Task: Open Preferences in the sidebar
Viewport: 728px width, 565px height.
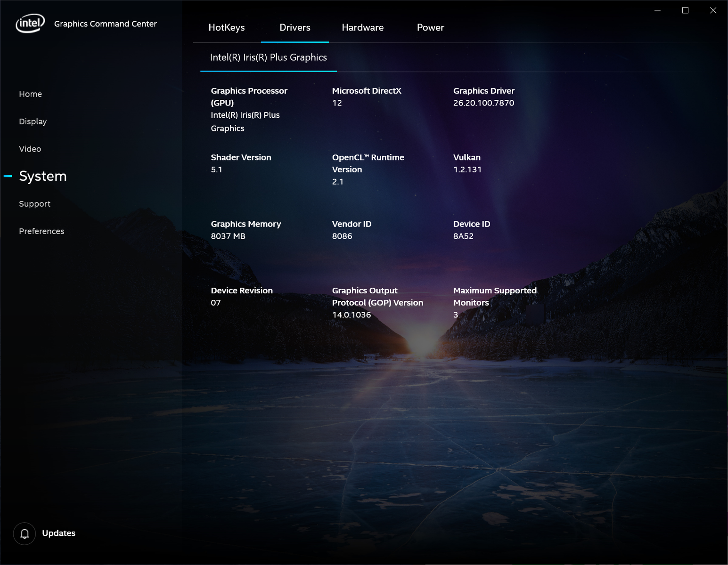Action: [41, 231]
